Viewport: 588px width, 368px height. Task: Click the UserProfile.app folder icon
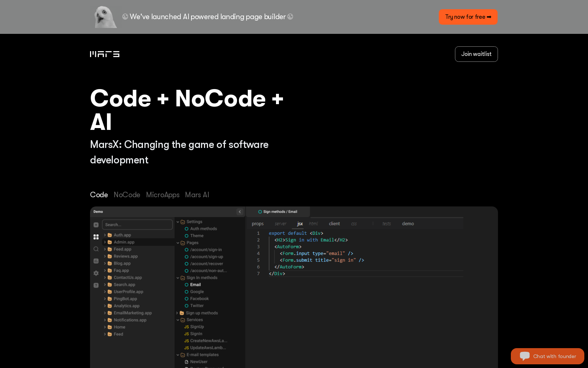110,292
